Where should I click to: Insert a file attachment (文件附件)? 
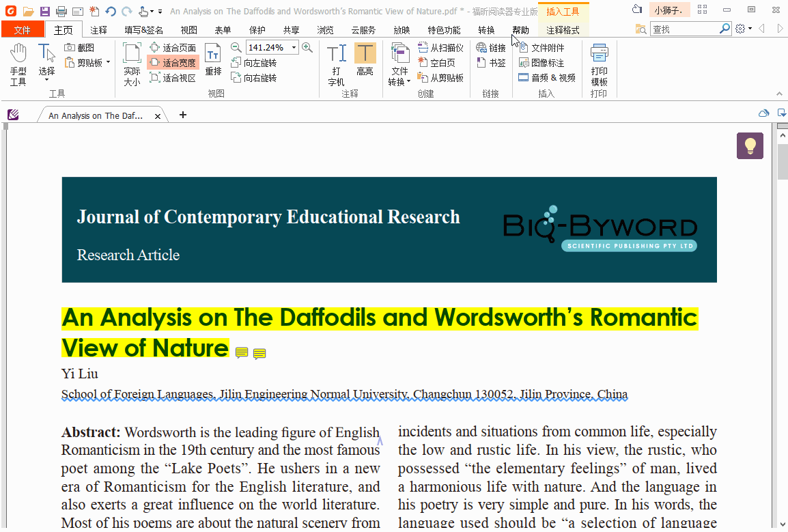(x=541, y=48)
